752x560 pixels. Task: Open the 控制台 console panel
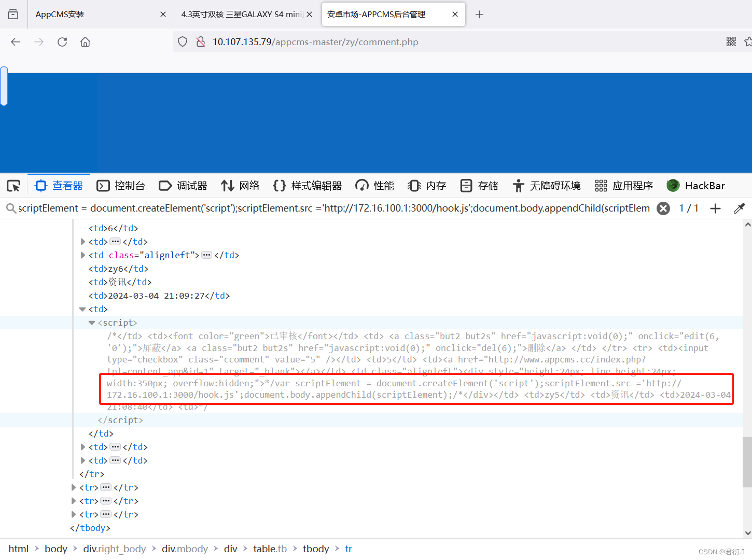tap(121, 186)
